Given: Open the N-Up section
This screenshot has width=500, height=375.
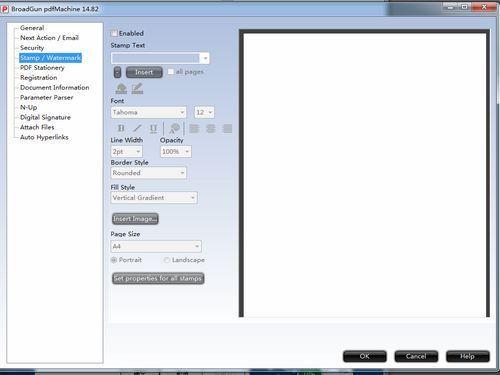Looking at the screenshot, I should [x=29, y=107].
